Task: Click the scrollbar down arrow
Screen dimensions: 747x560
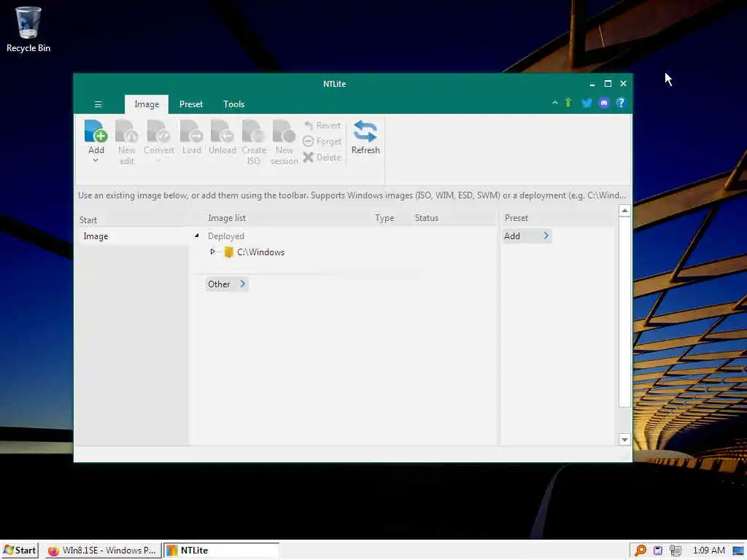Action: click(624, 440)
